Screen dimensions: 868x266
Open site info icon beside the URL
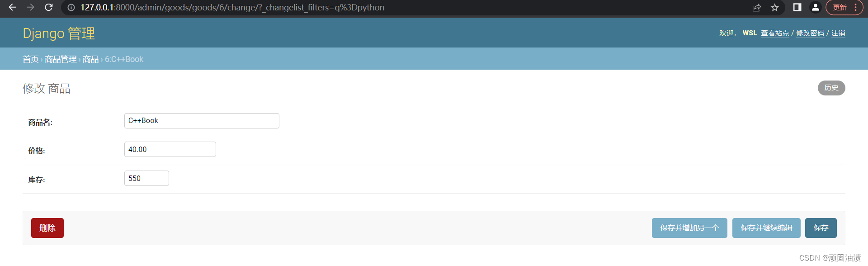[x=71, y=8]
